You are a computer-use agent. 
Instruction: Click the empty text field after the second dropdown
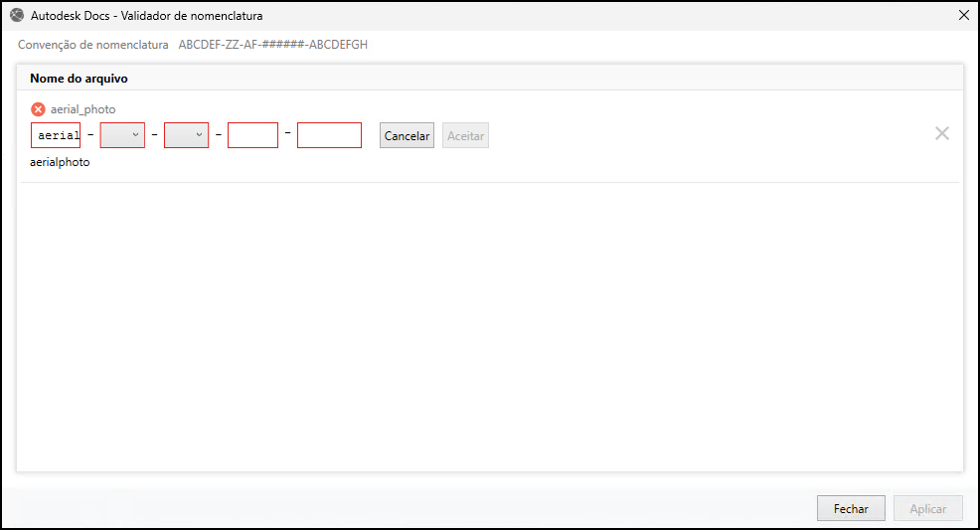coord(252,135)
